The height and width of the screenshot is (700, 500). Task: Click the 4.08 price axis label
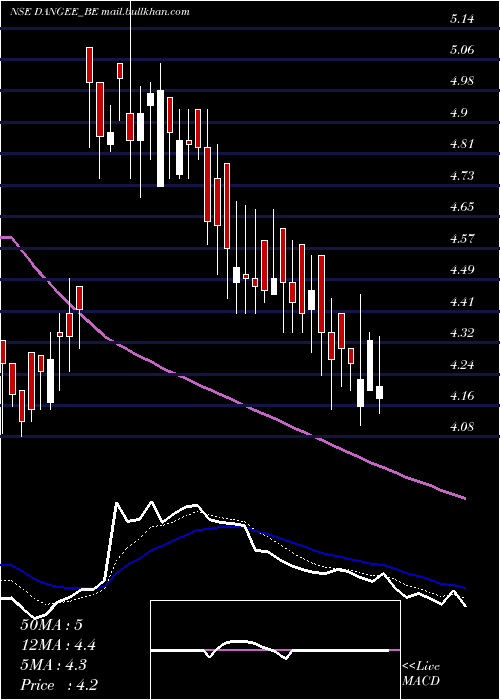(x=462, y=427)
